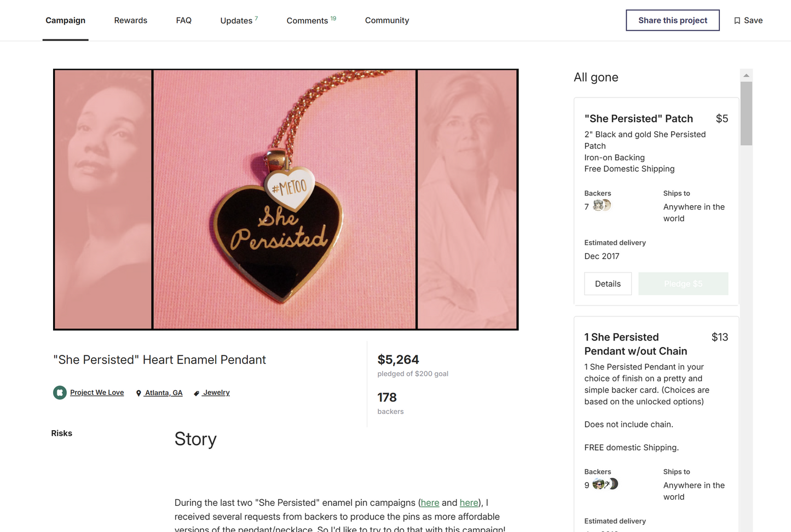Visit the Community tab
Image resolution: width=791 pixels, height=532 pixels.
tap(386, 20)
